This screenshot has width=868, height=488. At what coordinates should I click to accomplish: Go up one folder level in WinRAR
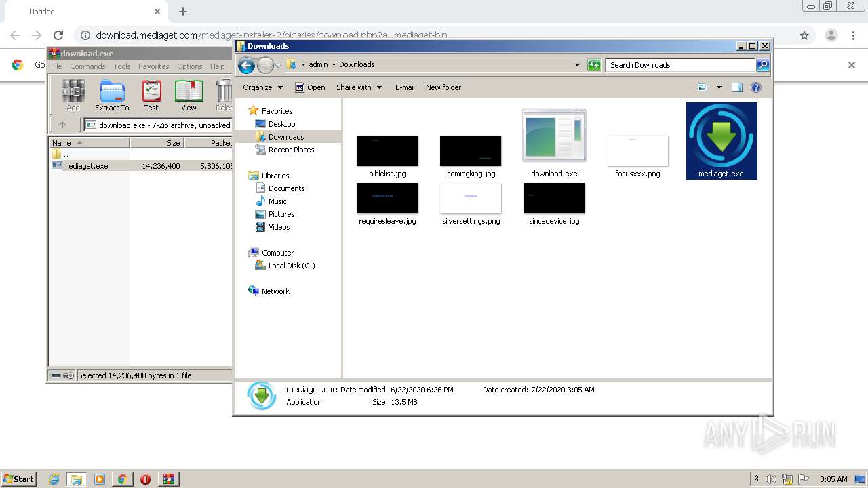62,125
